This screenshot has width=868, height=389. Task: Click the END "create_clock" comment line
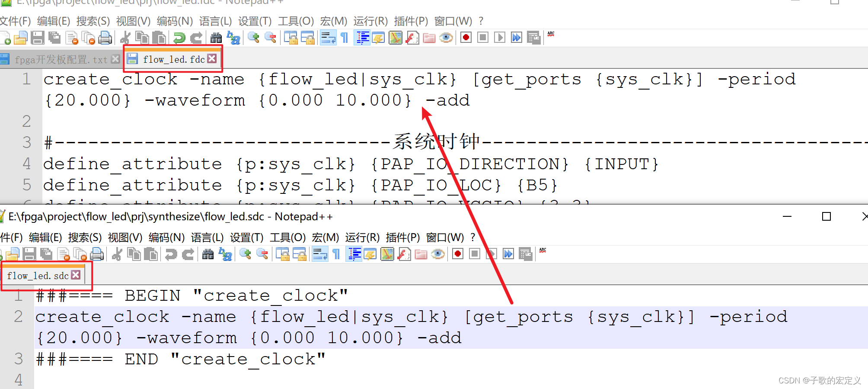point(181,359)
